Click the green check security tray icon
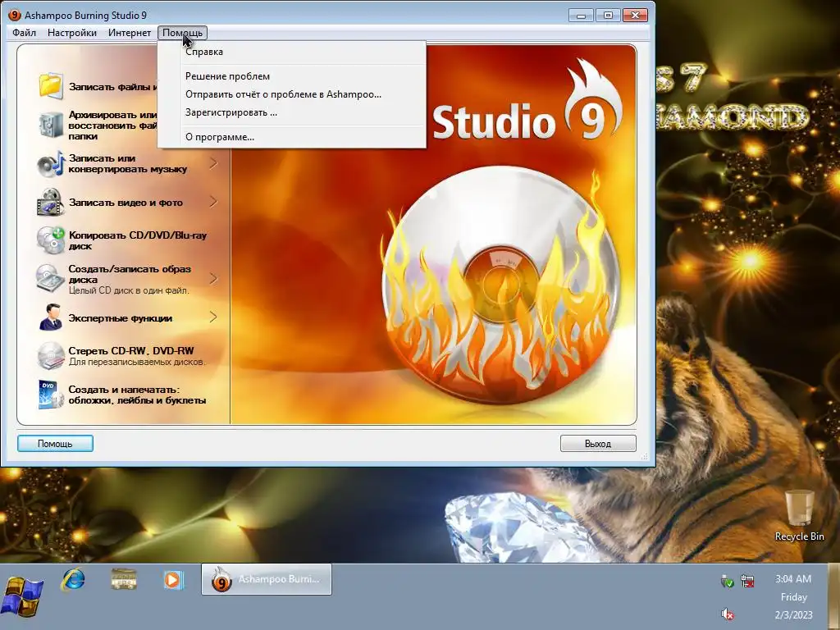Image resolution: width=840 pixels, height=630 pixels. [727, 581]
